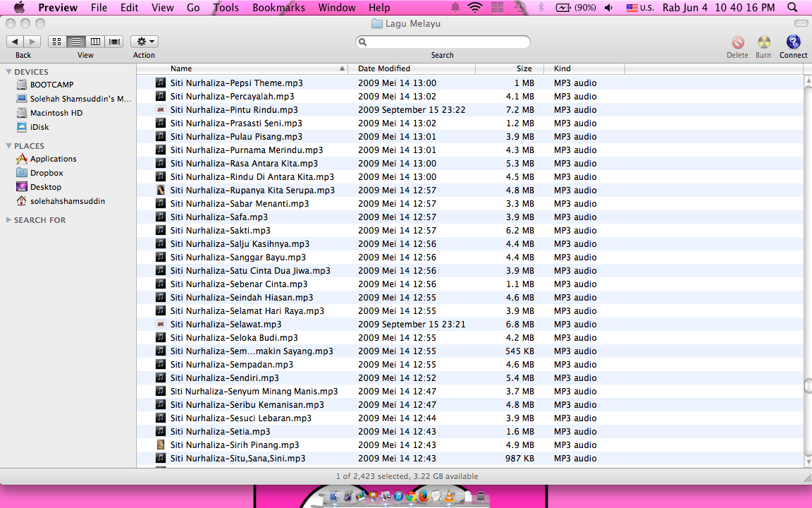
Task: Sort by Name column header
Action: (242, 68)
